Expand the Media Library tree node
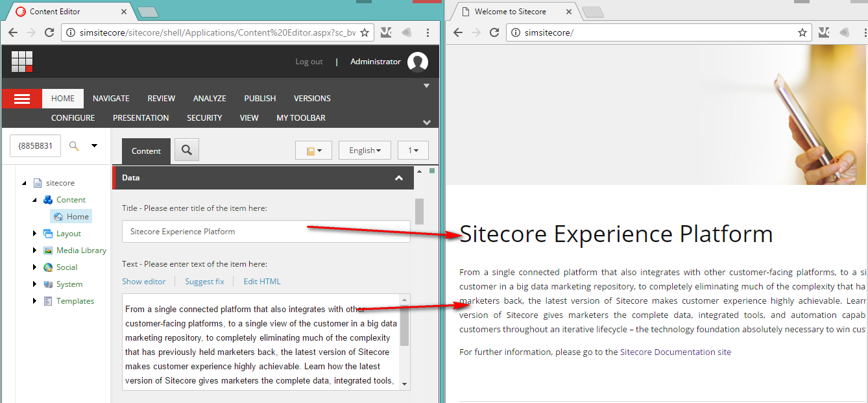Viewport: 868px width, 403px height. 35,250
